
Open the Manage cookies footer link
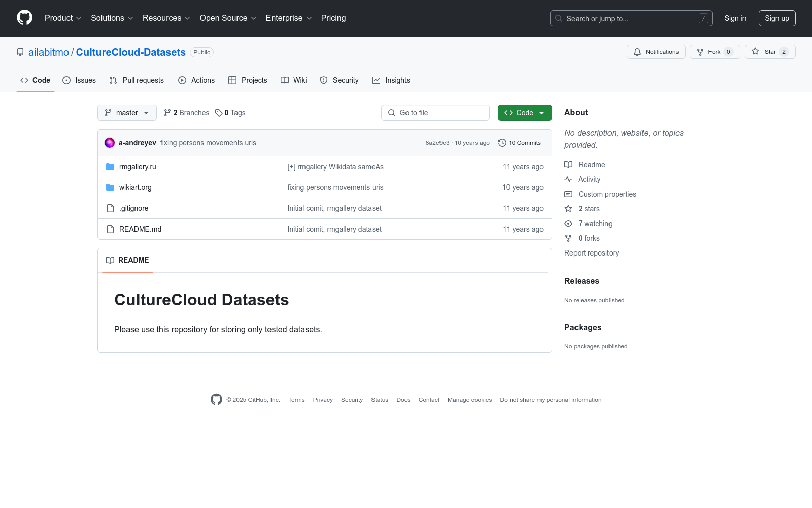point(470,400)
